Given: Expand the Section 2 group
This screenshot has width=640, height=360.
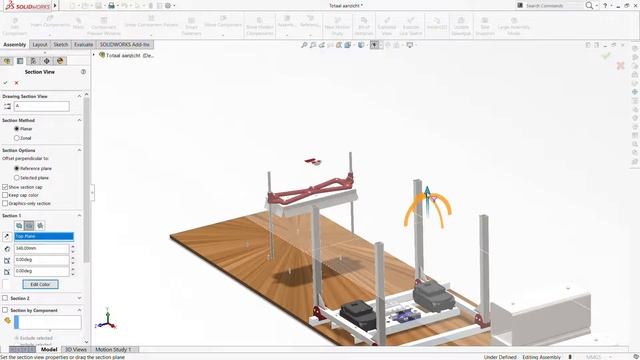Looking at the screenshot, I should [x=79, y=298].
